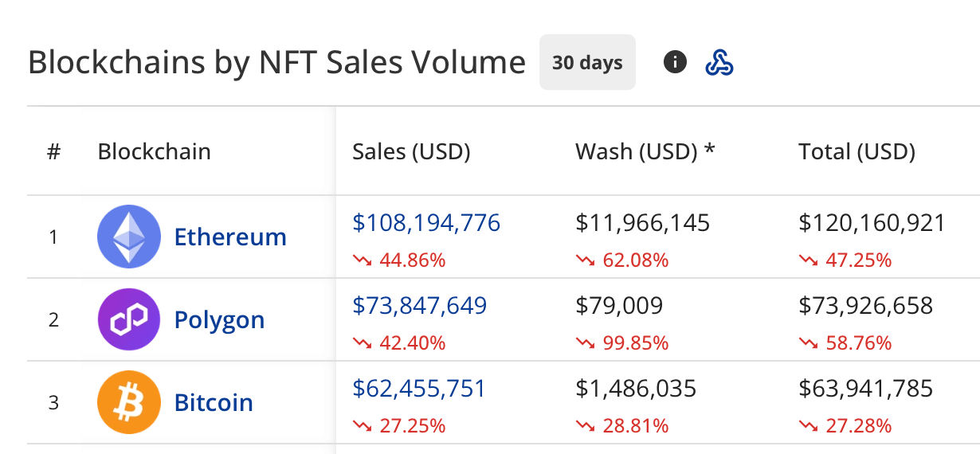Sort by Blockchain column header
Screen dimensions: 980x454
154,151
